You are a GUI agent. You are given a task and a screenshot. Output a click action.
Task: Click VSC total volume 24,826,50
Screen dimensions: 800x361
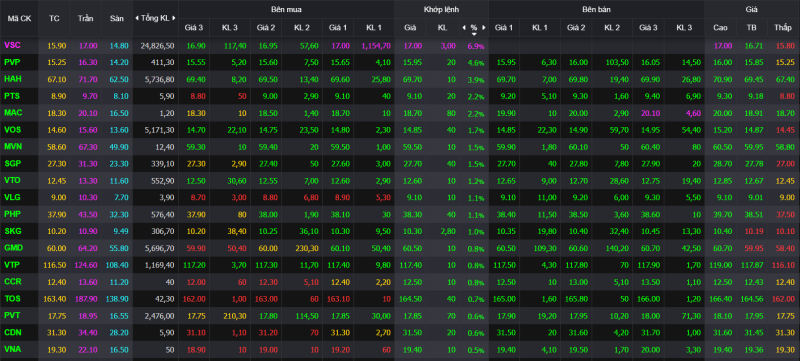(x=158, y=46)
